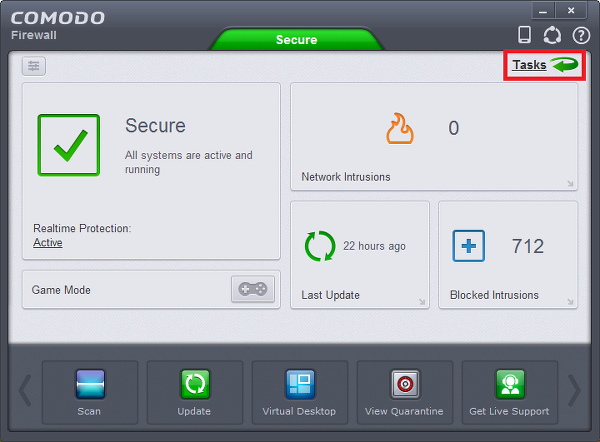Click the "22 hours ago" text
Image resolution: width=600 pixels, height=442 pixels.
pyautogui.click(x=374, y=246)
